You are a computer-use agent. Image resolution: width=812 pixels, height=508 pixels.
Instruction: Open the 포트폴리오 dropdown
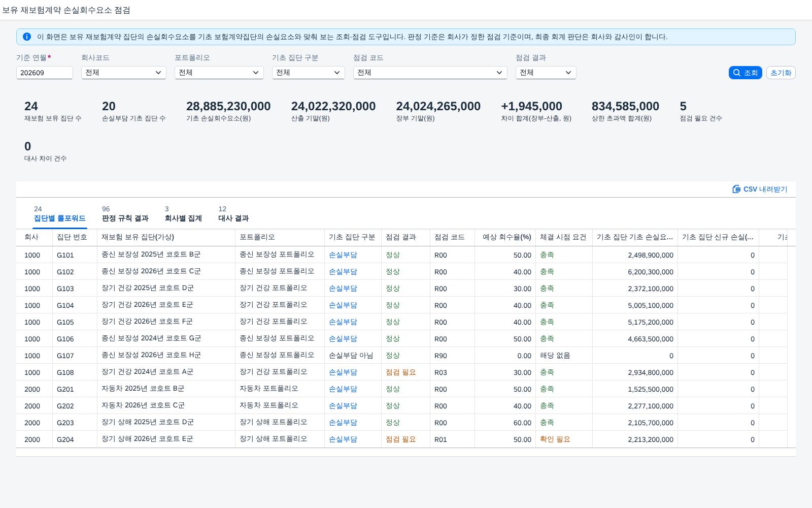pos(219,73)
